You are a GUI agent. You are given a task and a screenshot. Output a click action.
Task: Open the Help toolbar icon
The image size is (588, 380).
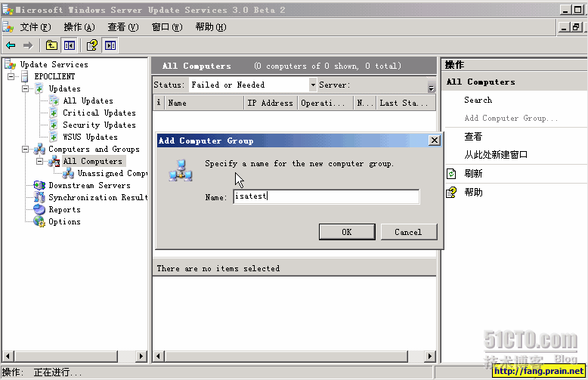click(92, 46)
